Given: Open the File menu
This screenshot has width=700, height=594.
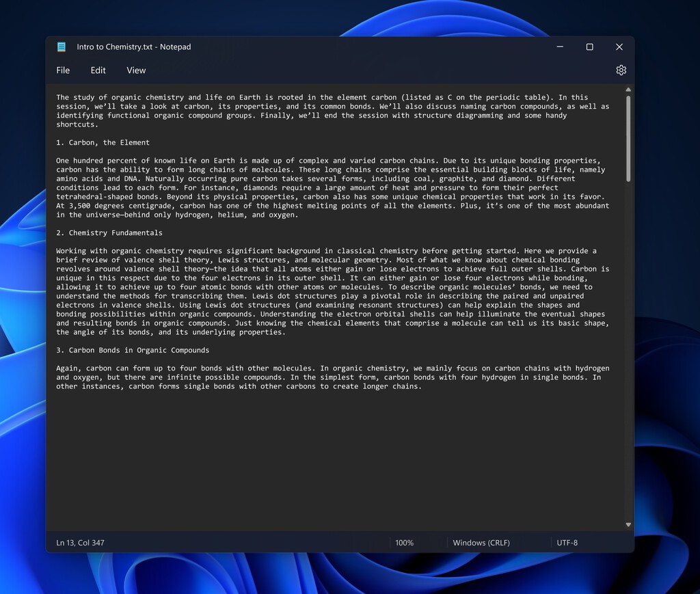Looking at the screenshot, I should click(63, 70).
